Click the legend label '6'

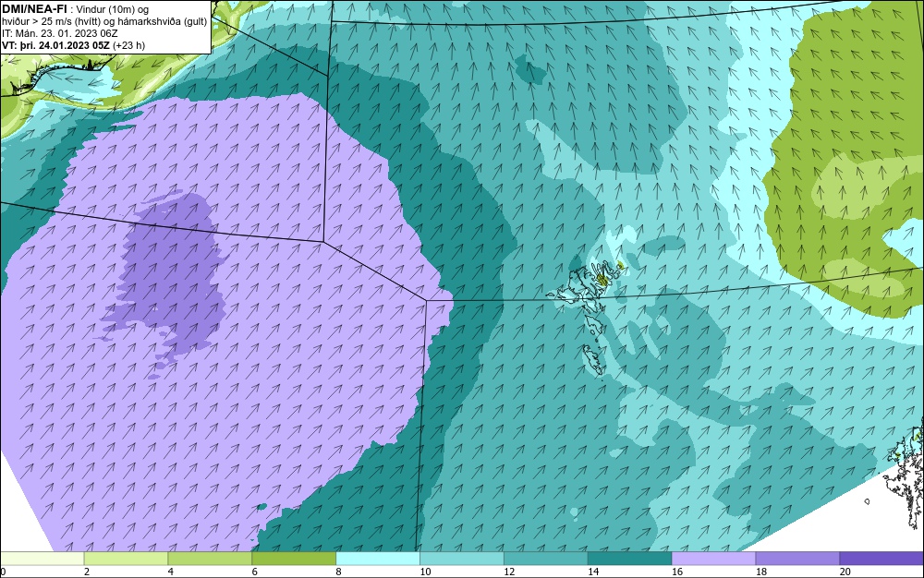255,572
